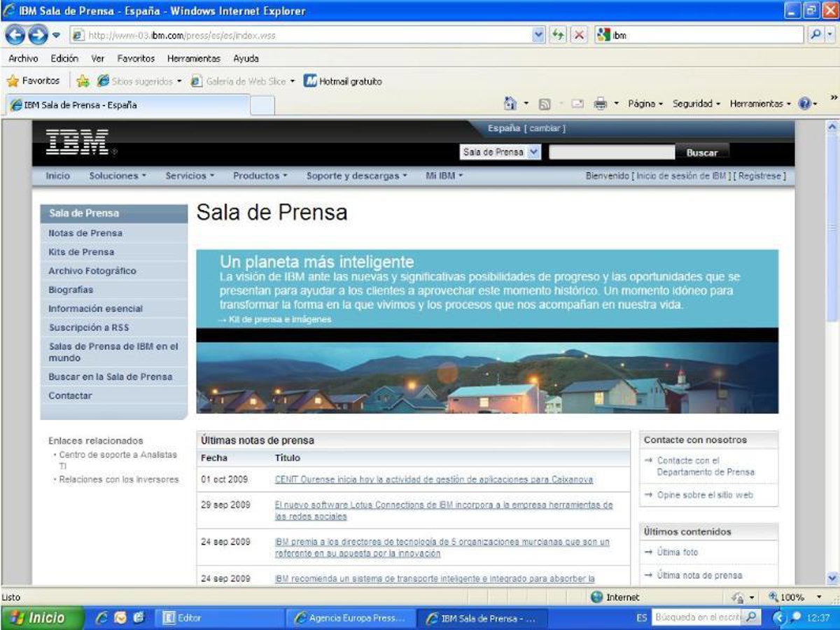Image resolution: width=840 pixels, height=630 pixels.
Task: Open the Notas de Prensa sidebar link
Action: coord(85,233)
